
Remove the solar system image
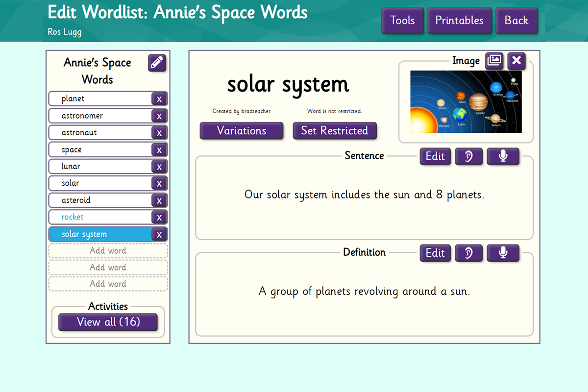point(516,61)
